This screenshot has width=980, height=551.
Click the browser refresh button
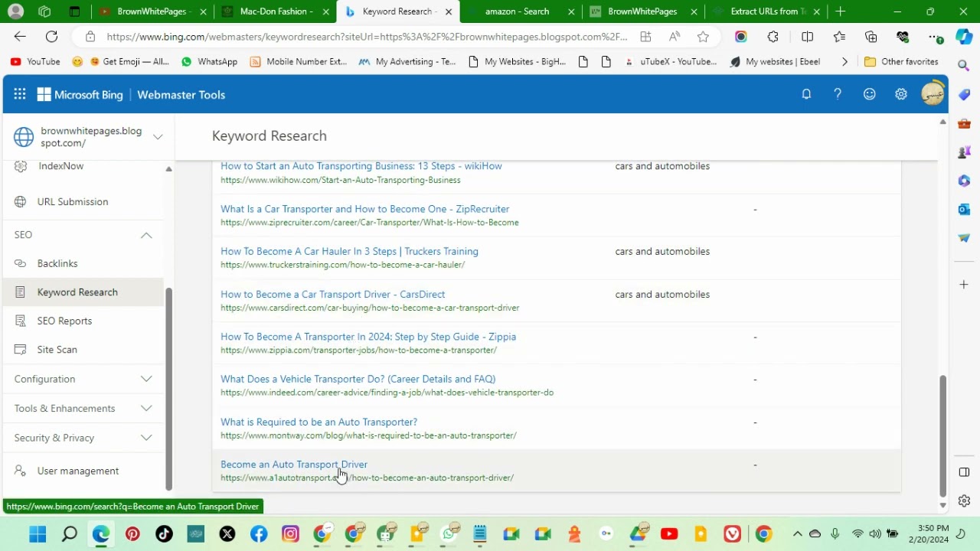pyautogui.click(x=51, y=37)
